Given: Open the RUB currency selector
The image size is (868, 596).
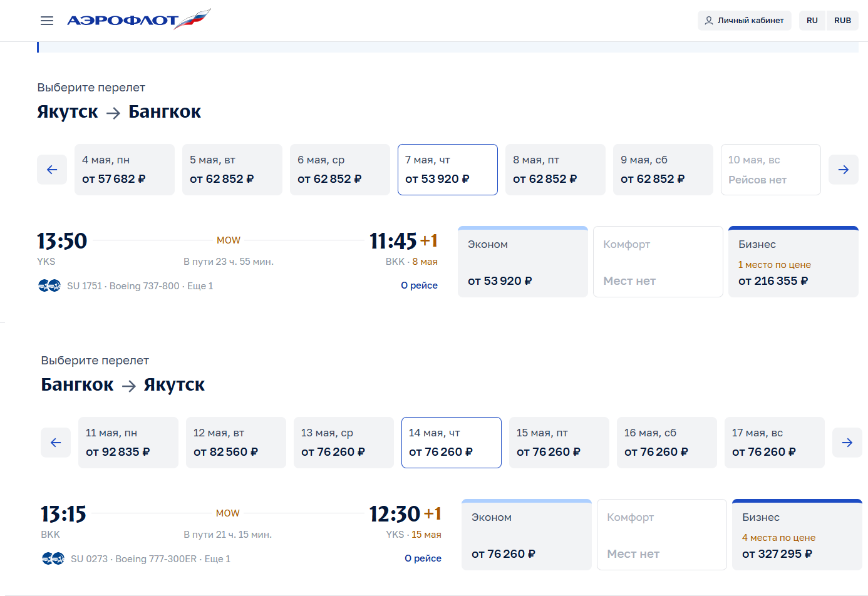Looking at the screenshot, I should 842,21.
